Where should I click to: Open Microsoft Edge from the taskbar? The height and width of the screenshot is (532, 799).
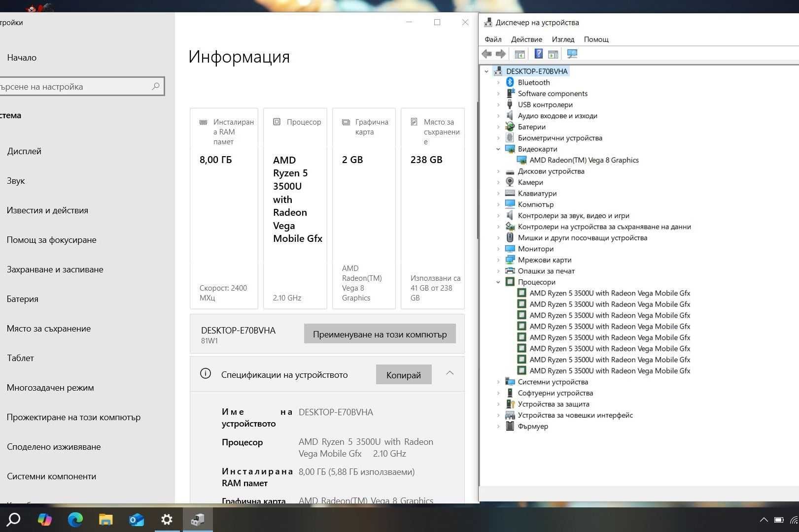(75, 519)
